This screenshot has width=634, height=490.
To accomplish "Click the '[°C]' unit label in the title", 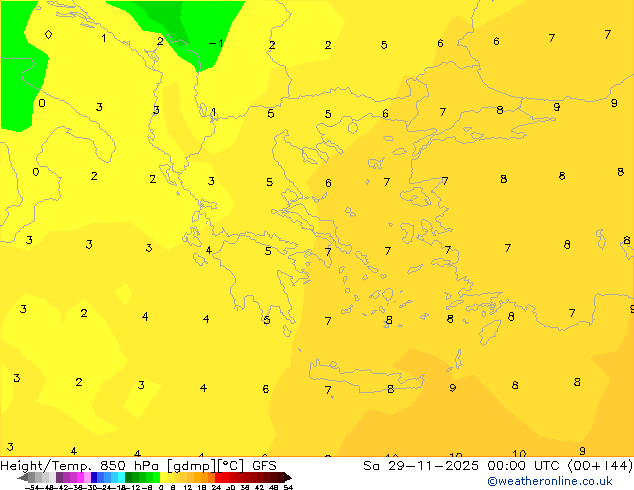I will [230, 466].
